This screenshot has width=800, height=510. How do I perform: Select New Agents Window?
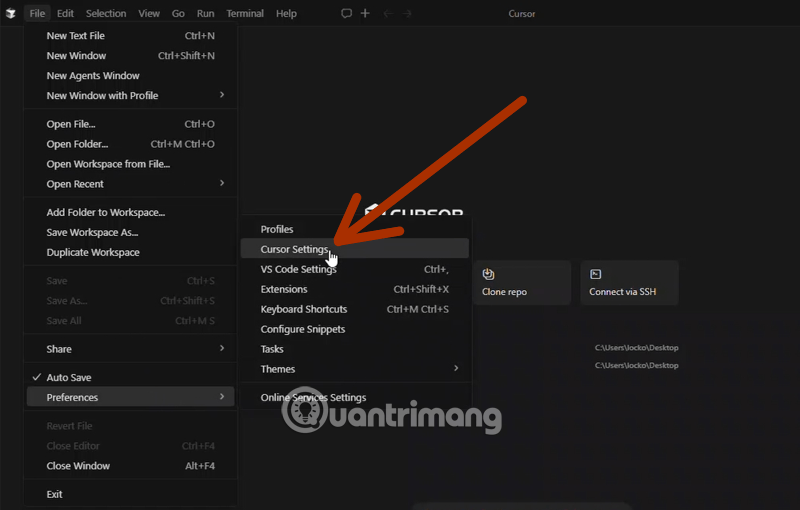point(93,76)
